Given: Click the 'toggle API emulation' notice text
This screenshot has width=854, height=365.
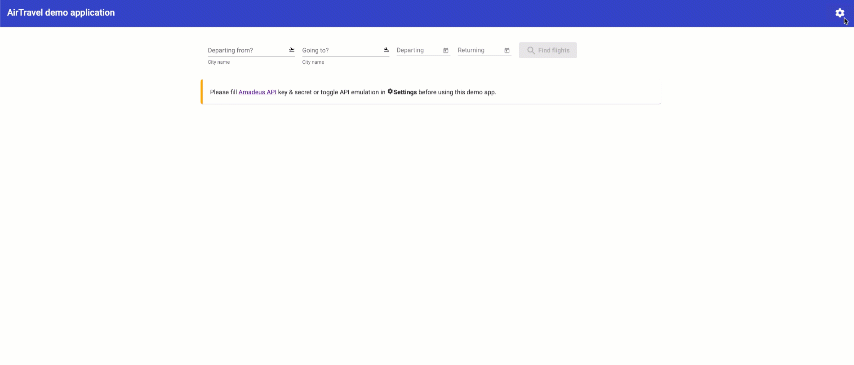Looking at the screenshot, I should coord(350,92).
